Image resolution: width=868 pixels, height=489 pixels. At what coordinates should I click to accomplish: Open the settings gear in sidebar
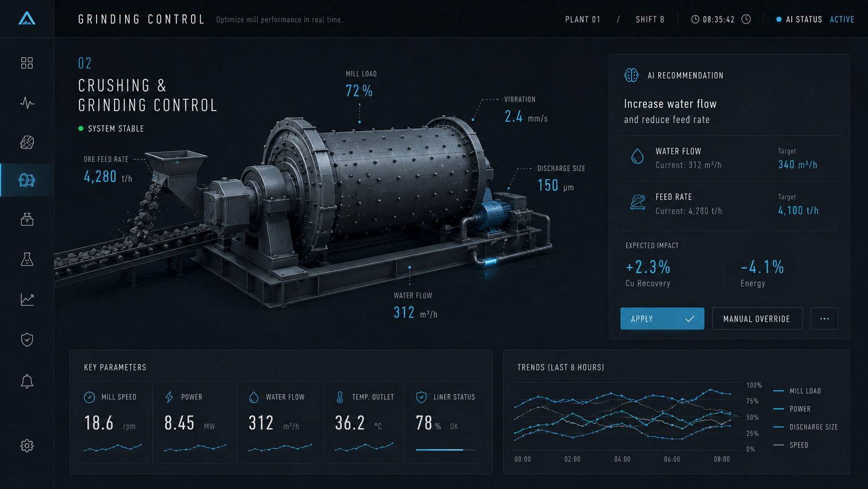(27, 445)
